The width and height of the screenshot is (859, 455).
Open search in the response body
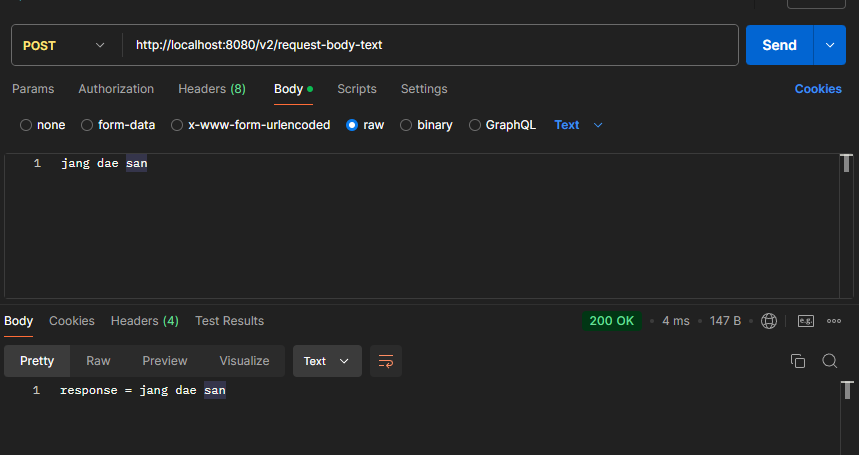(829, 361)
